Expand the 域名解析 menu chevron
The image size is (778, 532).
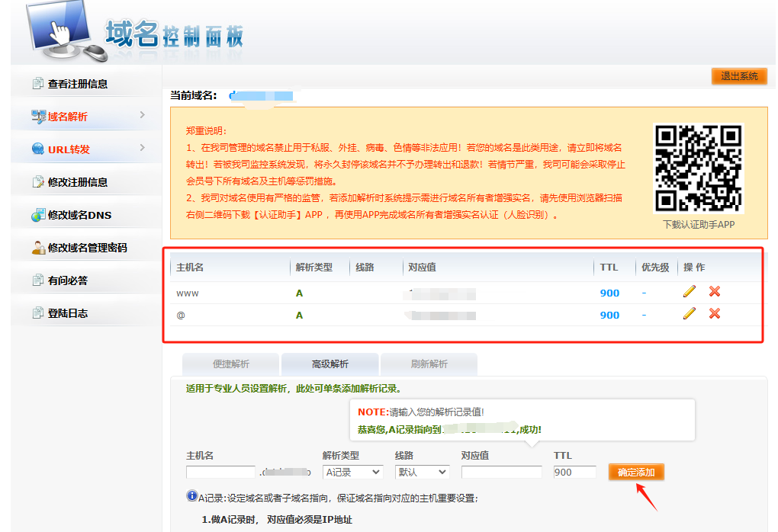tap(143, 115)
